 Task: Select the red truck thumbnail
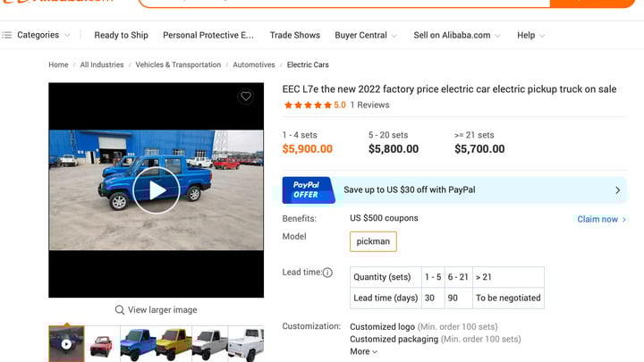(x=102, y=344)
